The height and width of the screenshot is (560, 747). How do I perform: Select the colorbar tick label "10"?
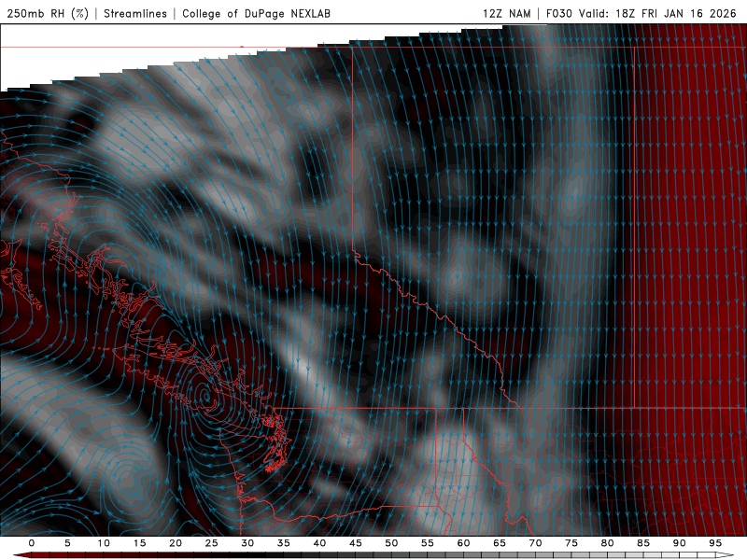pos(104,543)
